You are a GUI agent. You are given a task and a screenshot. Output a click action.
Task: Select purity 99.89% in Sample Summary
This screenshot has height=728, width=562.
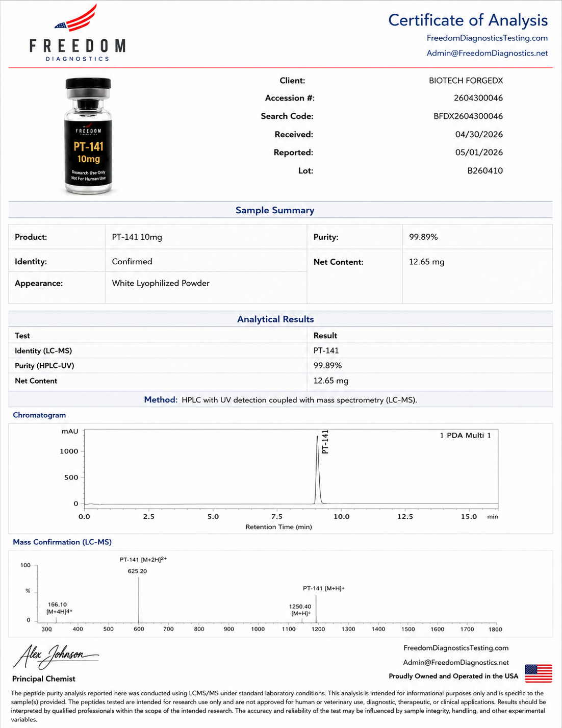point(423,237)
